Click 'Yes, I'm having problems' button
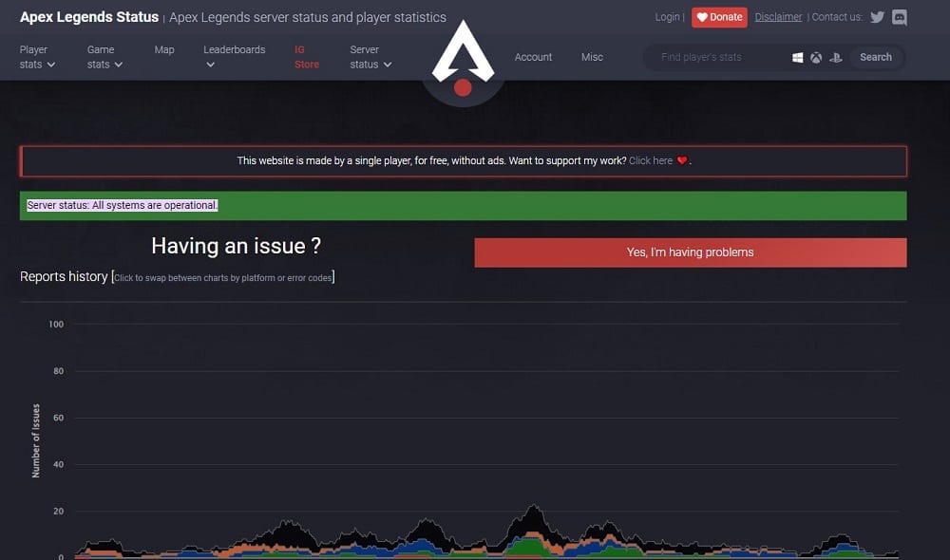The height and width of the screenshot is (560, 950). pos(690,252)
